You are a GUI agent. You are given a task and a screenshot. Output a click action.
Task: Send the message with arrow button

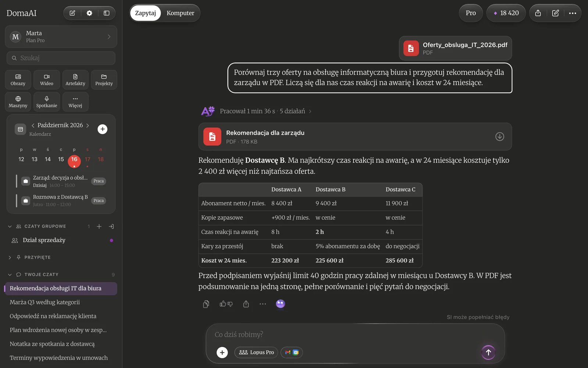pos(488,352)
